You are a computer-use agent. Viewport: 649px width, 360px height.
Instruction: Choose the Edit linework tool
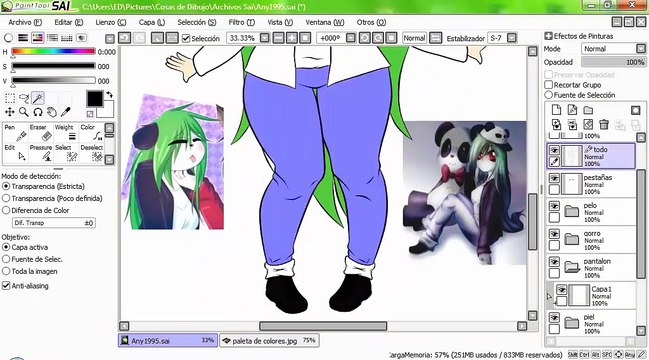coord(16,153)
